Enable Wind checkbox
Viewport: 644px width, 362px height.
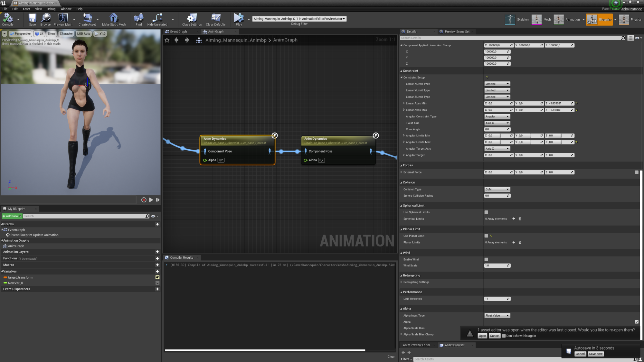coord(486,259)
